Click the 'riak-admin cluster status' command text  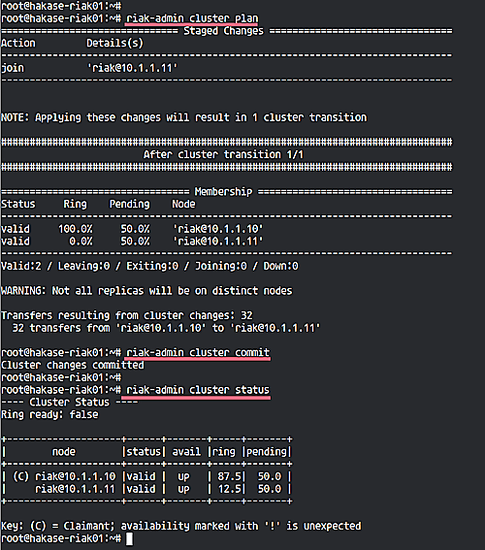pos(198,390)
